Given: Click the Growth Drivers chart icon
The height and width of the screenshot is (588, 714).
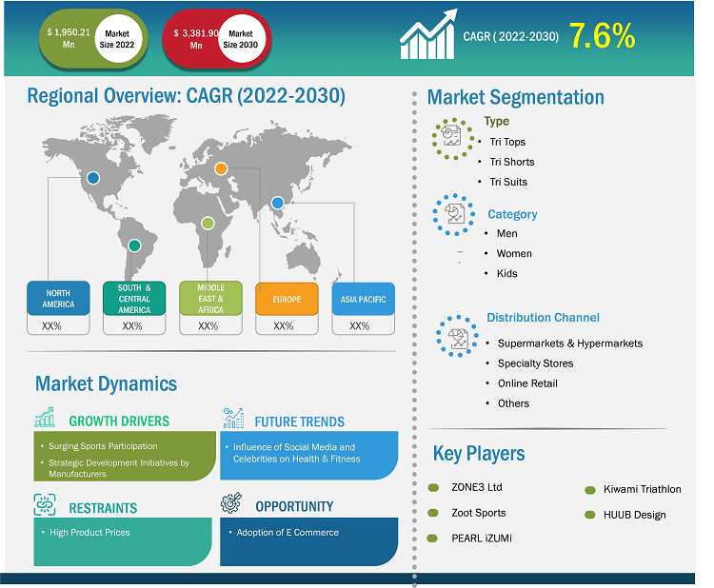Looking at the screenshot, I should [46, 419].
